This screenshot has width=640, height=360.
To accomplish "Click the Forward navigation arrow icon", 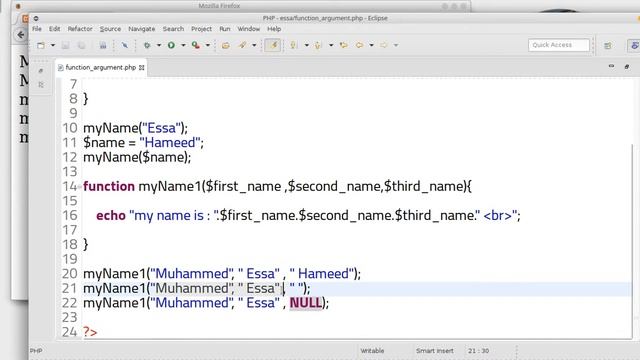I will tap(384, 45).
